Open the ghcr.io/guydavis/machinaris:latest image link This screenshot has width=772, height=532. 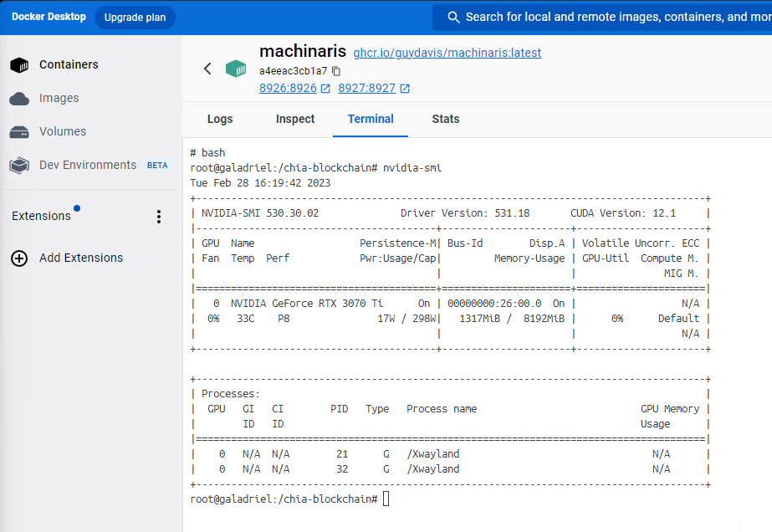click(x=447, y=53)
